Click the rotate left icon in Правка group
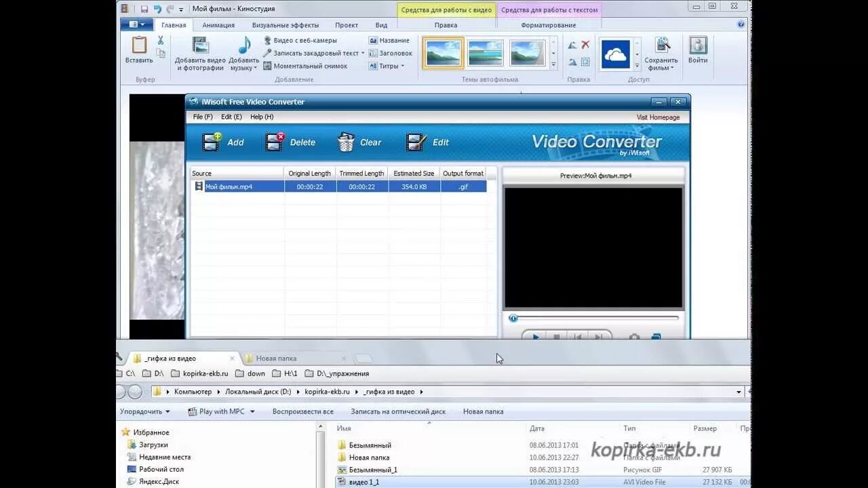 pyautogui.click(x=572, y=45)
